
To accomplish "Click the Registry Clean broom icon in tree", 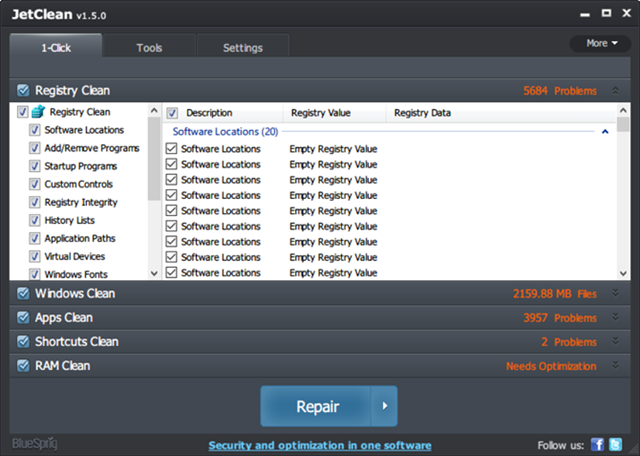I will pyautogui.click(x=38, y=111).
